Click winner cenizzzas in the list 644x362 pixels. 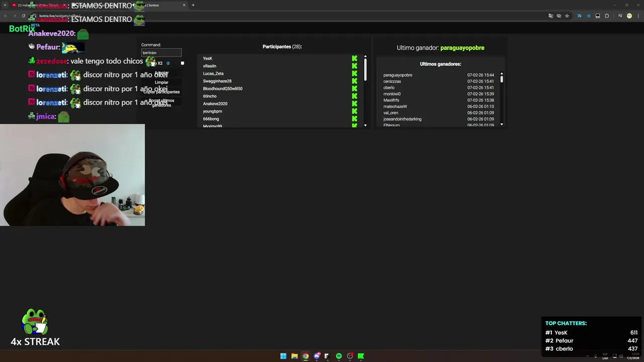392,81
